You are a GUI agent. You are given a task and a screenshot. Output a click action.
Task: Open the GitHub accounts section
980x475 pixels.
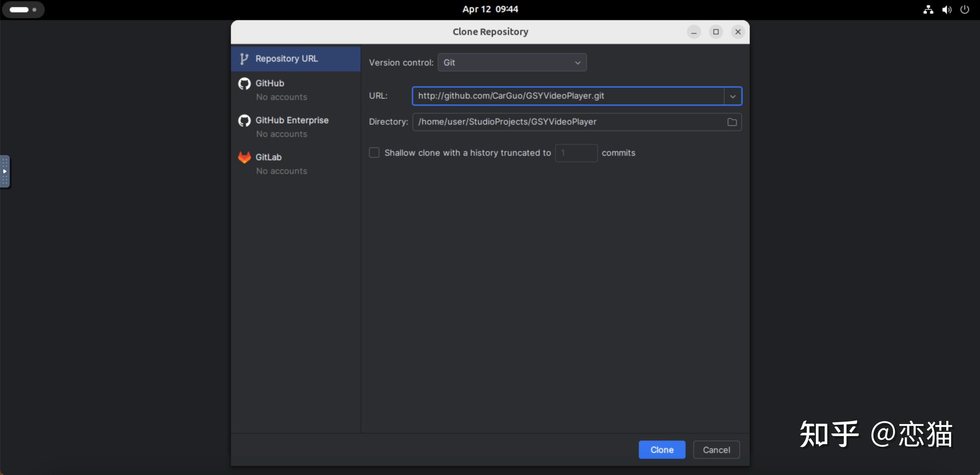pos(296,90)
